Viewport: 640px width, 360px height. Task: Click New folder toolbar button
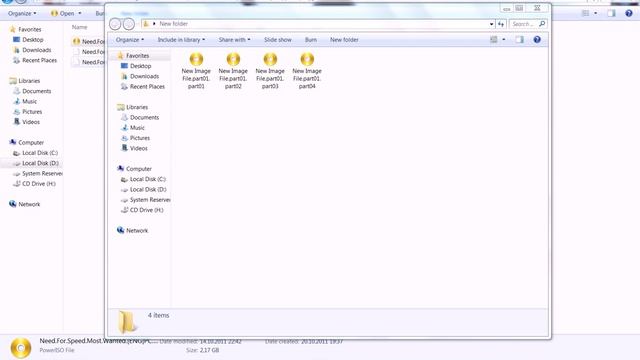click(x=344, y=40)
